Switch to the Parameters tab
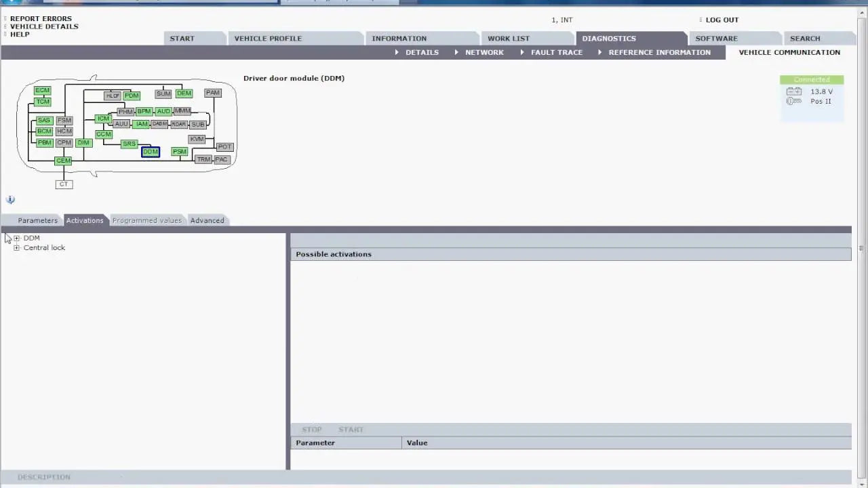This screenshot has width=868, height=488. tap(37, 220)
